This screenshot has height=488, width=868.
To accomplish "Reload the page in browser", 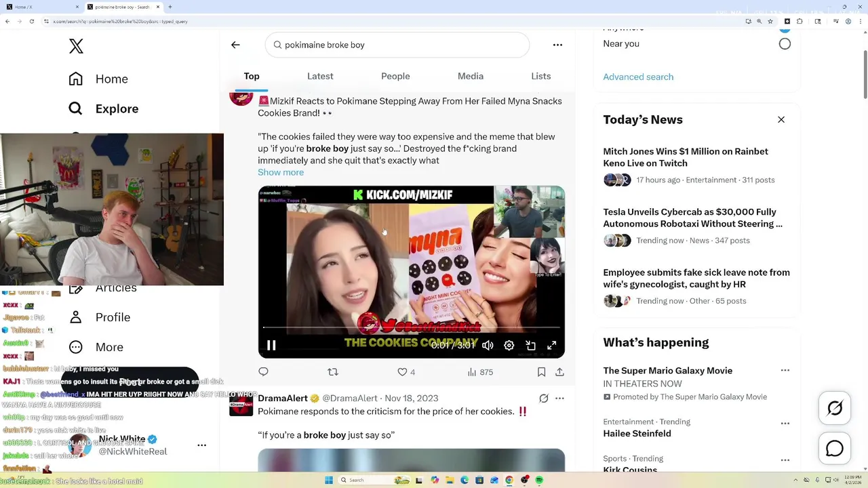I will [x=31, y=22].
